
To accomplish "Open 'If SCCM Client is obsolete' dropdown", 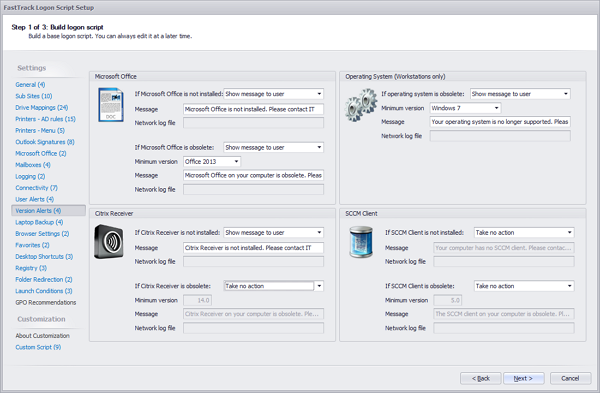I will (524, 286).
